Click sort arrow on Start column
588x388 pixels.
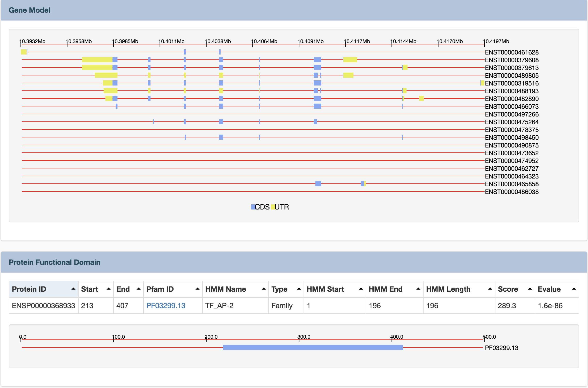(x=109, y=289)
